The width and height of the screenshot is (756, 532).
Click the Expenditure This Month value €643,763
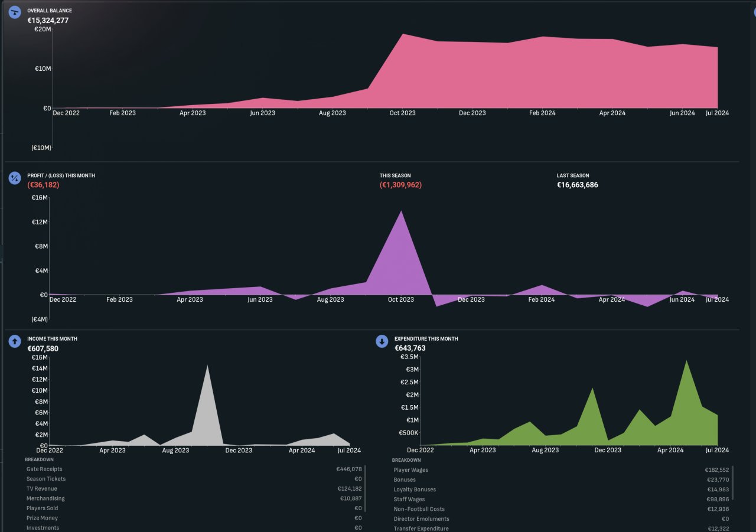coord(410,348)
